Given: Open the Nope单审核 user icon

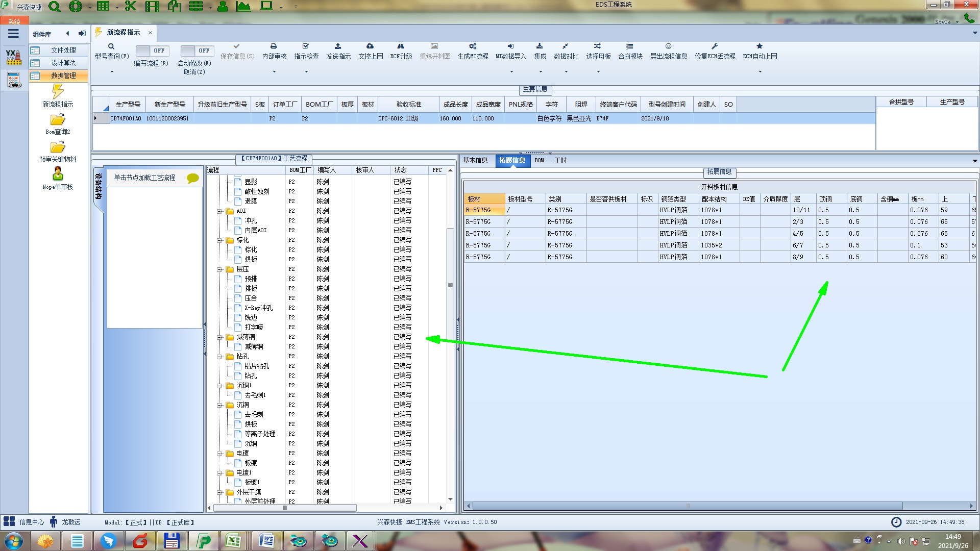Looking at the screenshot, I should click(x=58, y=174).
